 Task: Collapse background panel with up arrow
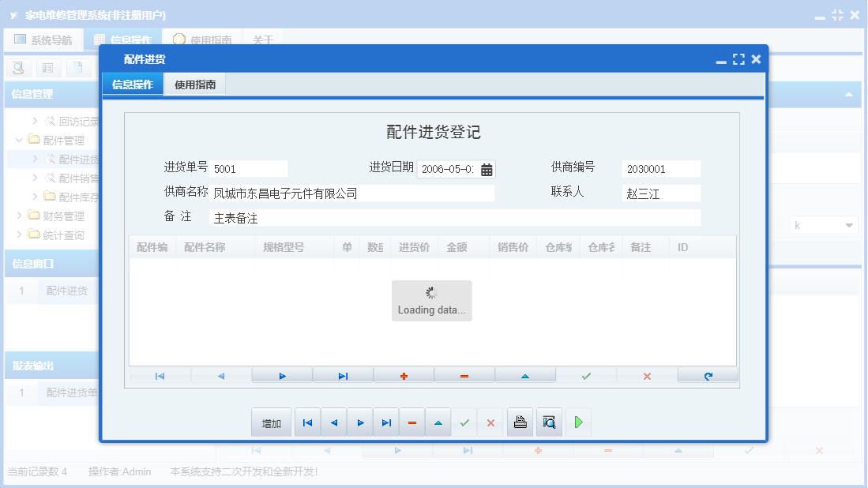coord(848,95)
